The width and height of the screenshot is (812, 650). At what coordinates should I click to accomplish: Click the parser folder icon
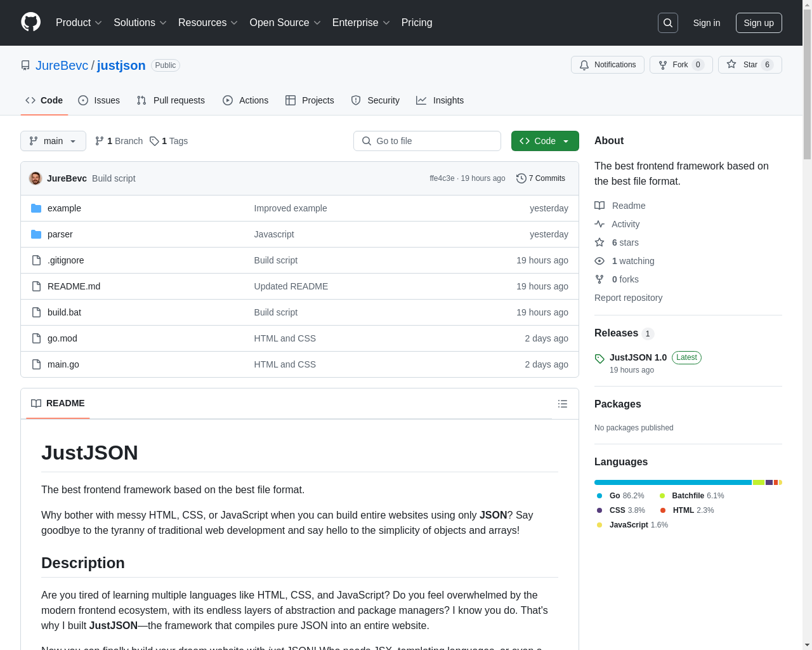coord(36,234)
